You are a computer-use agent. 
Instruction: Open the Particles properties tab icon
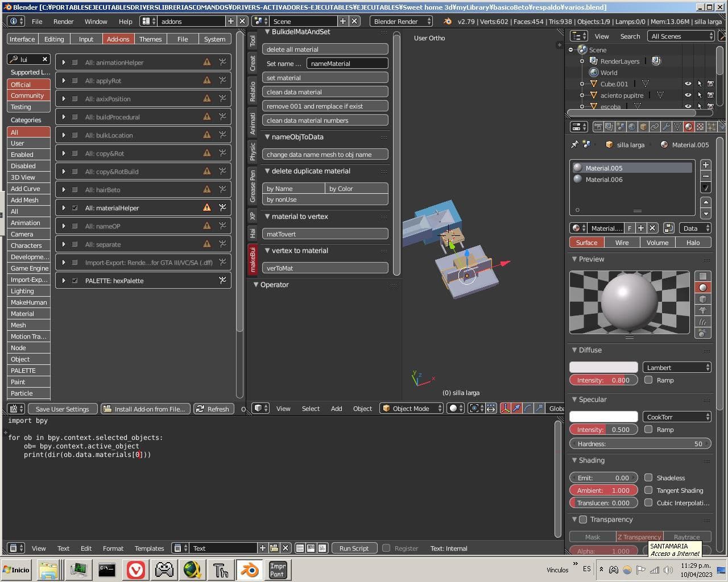(712, 127)
